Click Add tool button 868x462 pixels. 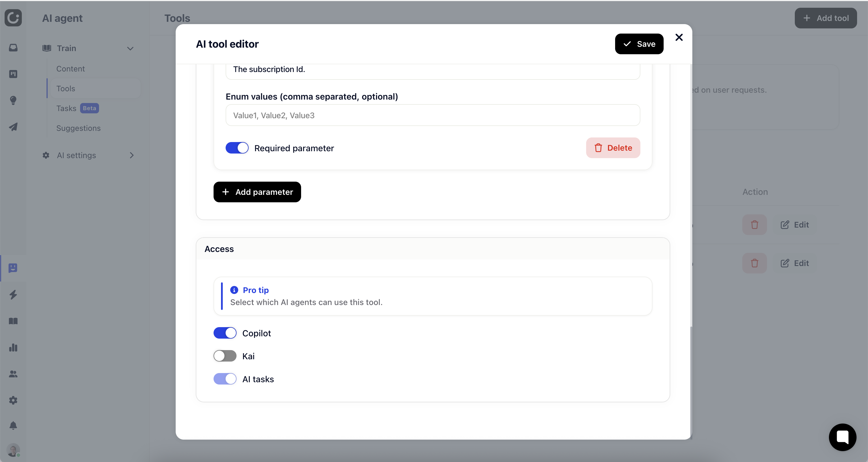[826, 18]
